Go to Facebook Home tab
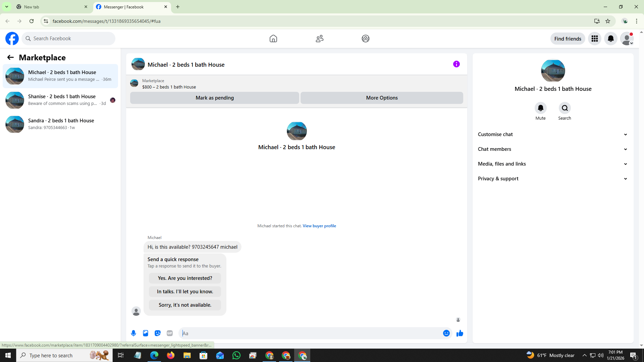 [x=273, y=39]
